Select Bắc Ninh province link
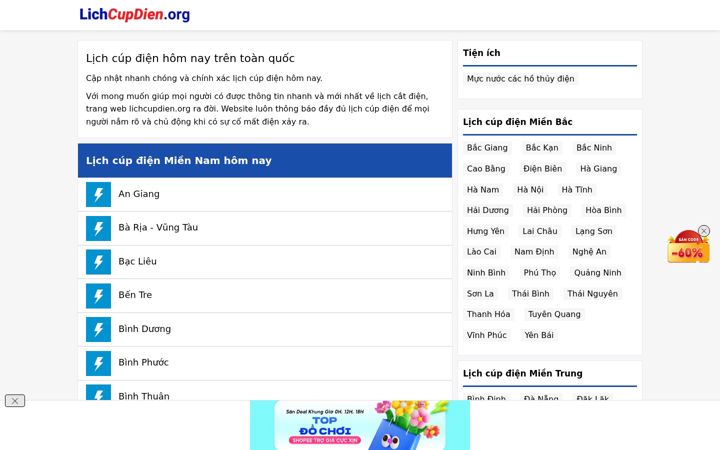720x450 pixels. coord(594,147)
